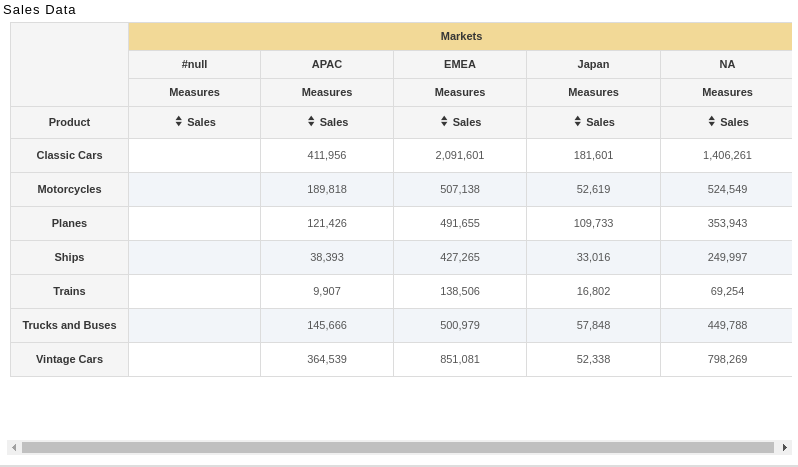Select the EMEA market header

pos(460,64)
